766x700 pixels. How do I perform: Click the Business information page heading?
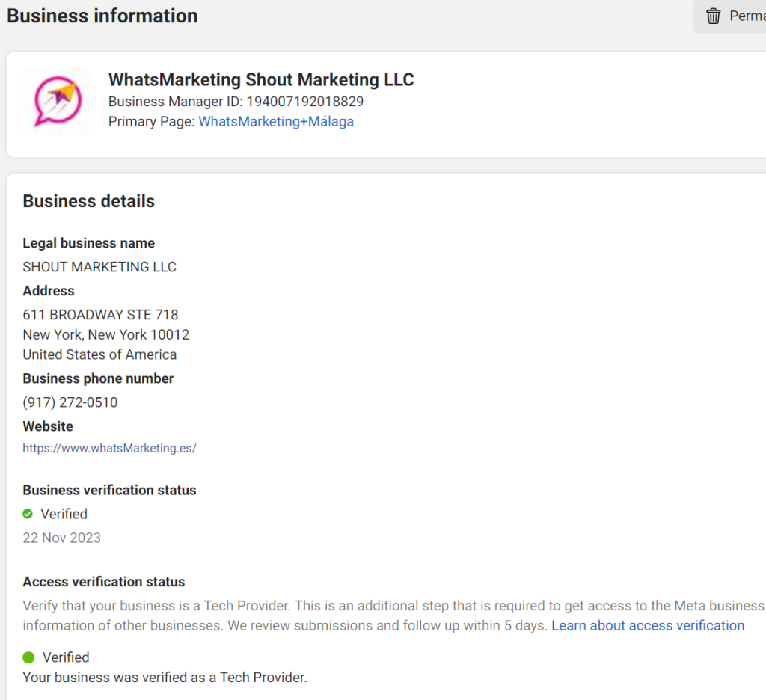[102, 16]
